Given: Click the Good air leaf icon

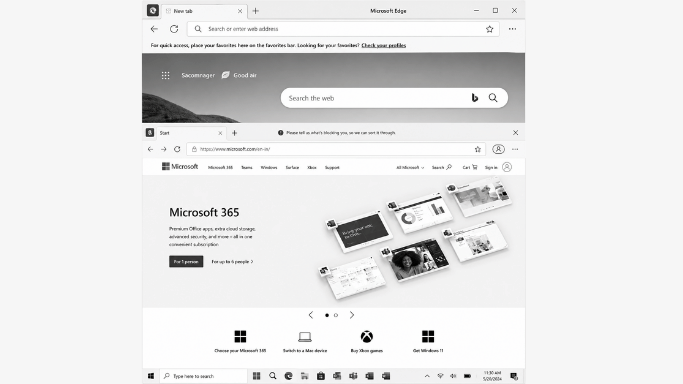Looking at the screenshot, I should coord(225,75).
